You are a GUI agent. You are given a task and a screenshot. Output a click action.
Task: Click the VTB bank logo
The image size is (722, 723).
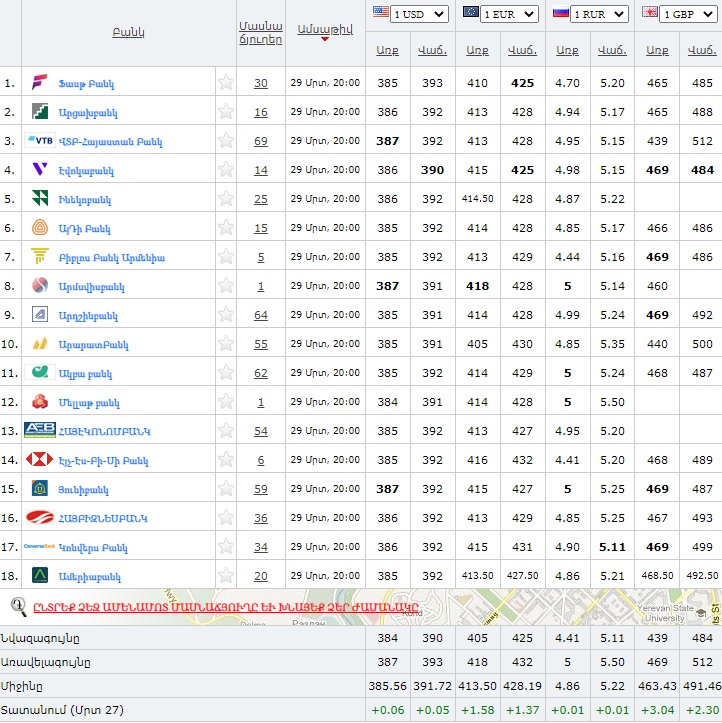coord(40,141)
